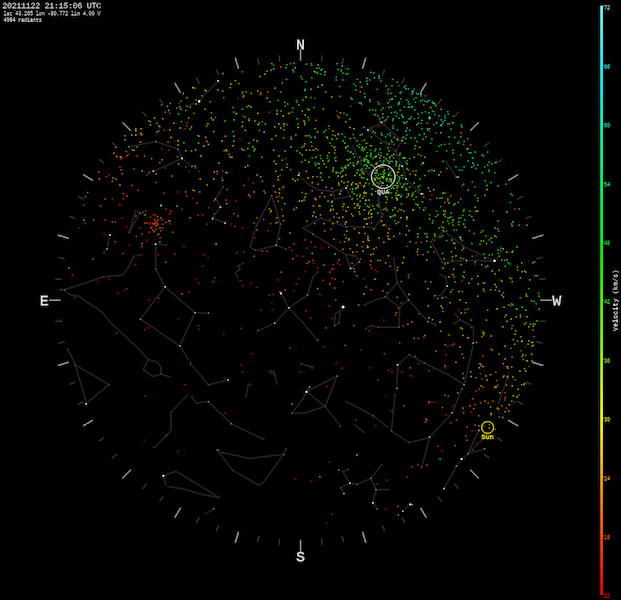Click the S south compass label
This screenshot has height=600, width=621.
click(x=300, y=557)
